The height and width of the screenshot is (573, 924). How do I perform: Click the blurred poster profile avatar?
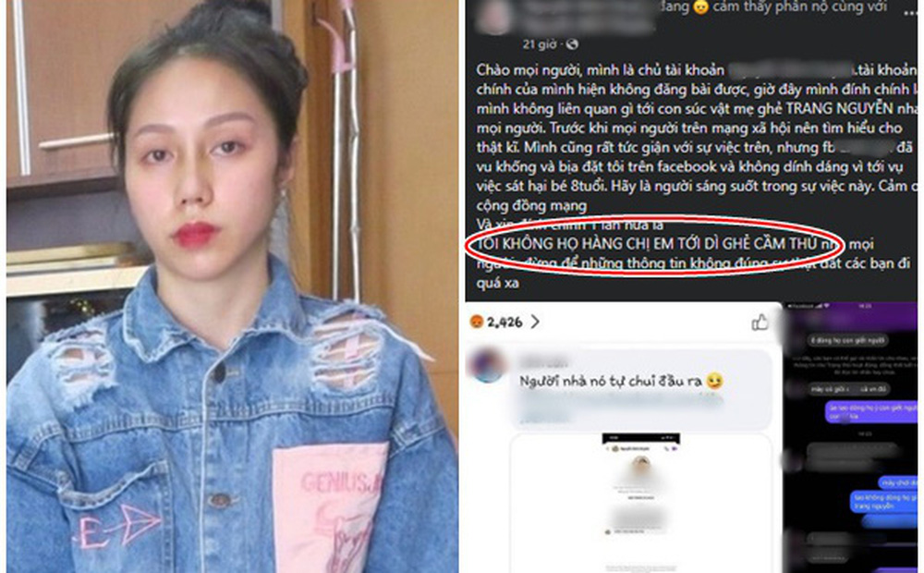493,18
